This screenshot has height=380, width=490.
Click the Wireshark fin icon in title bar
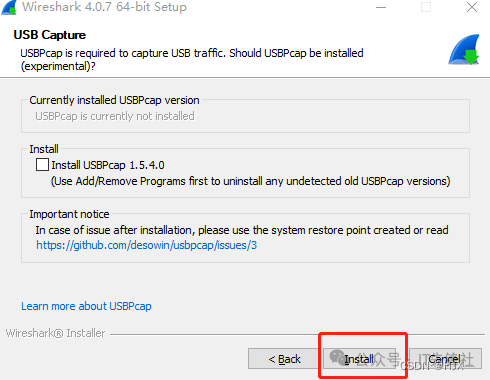tap(9, 7)
